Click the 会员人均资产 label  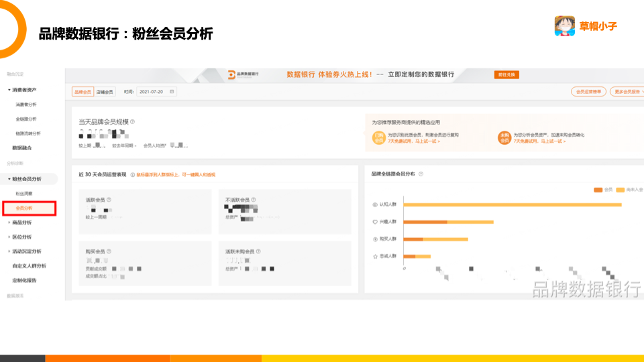(x=155, y=145)
